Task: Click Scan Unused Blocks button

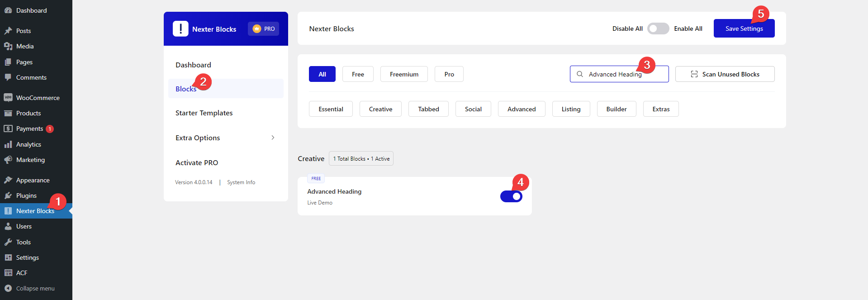Action: coord(725,74)
